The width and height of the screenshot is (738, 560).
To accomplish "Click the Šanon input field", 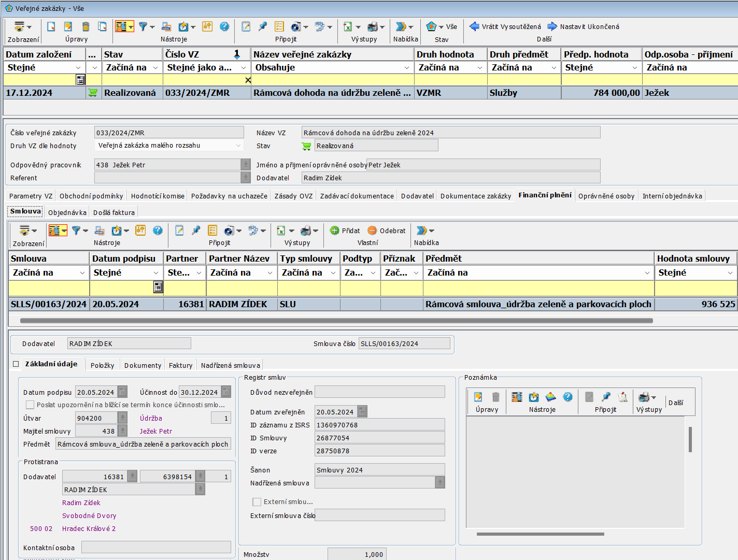I will 379,470.
